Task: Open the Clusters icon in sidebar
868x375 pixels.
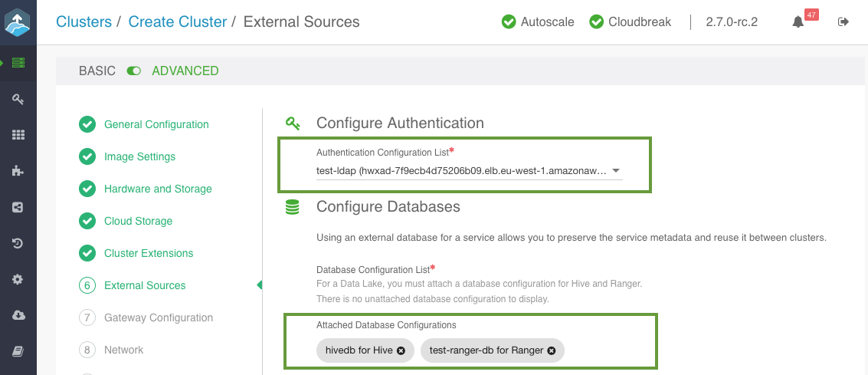Action: pos(18,62)
